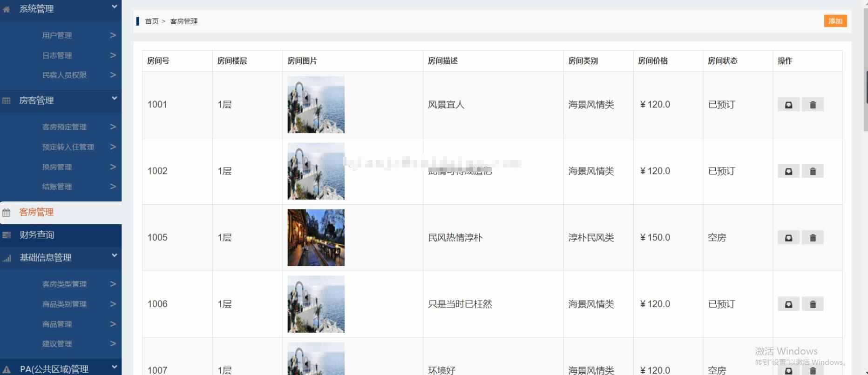Click the calendar icon beside 客房管理
Screen dimensions: 868x375
(7, 213)
